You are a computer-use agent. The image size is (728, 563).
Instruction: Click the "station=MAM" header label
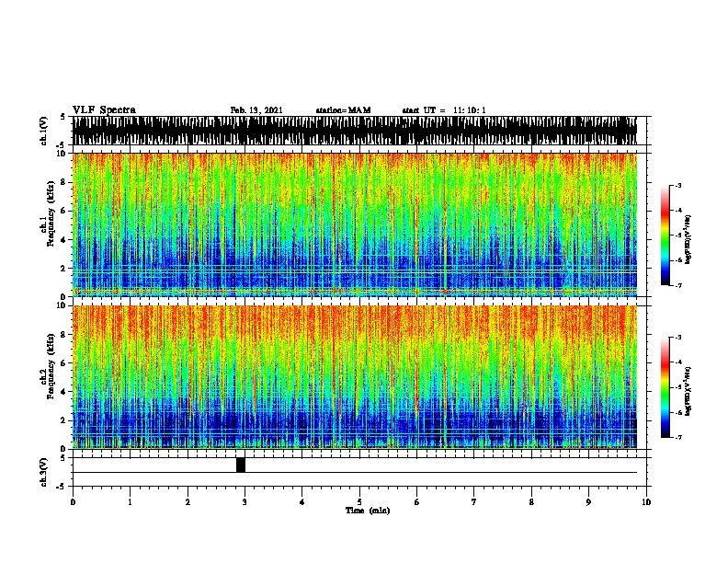click(343, 110)
